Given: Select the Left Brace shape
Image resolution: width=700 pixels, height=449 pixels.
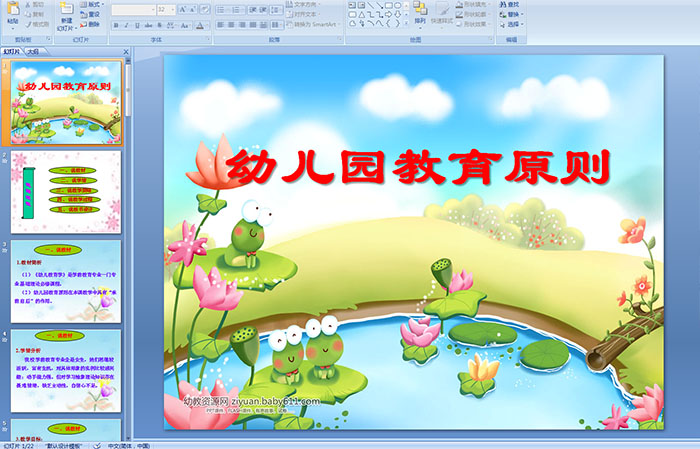Looking at the screenshot, I should click(x=388, y=24).
